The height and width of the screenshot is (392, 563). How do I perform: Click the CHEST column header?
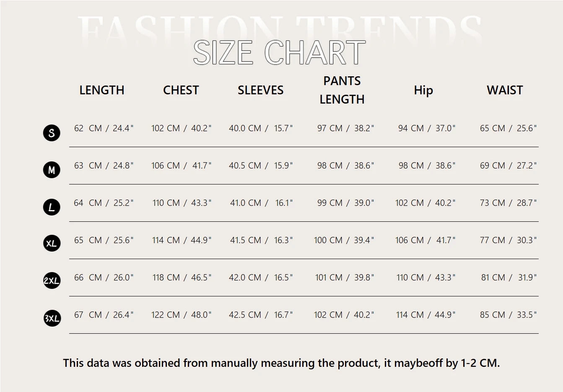[x=181, y=90]
